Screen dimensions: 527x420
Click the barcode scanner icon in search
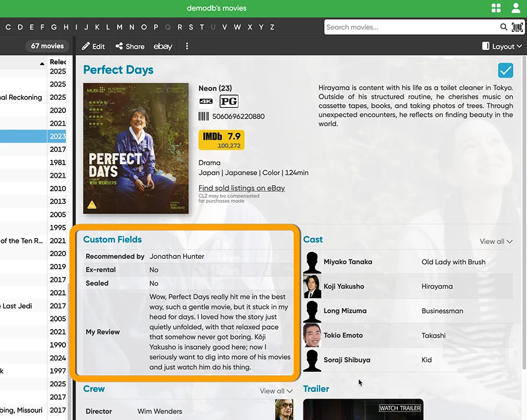click(517, 27)
